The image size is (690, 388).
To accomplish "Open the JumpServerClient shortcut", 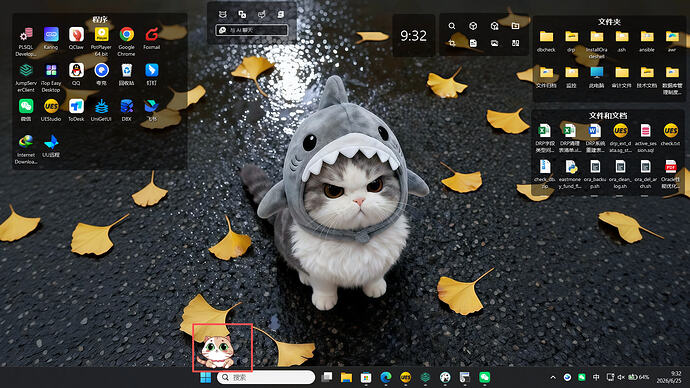I will click(x=26, y=77).
